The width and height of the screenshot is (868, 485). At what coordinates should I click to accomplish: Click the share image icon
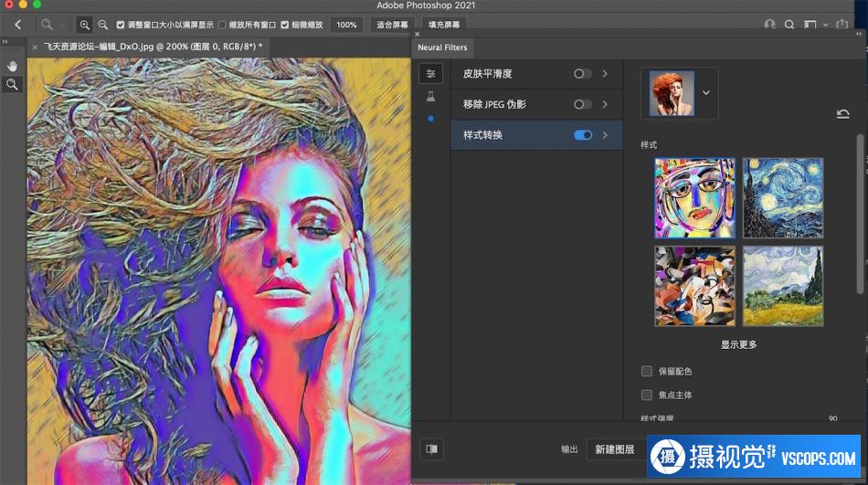pyautogui.click(x=842, y=25)
